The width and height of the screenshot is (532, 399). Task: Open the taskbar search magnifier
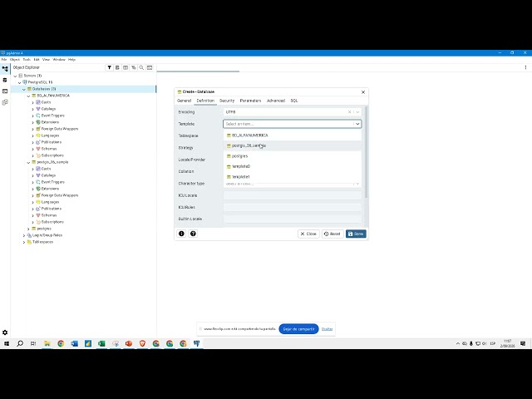tap(20, 343)
